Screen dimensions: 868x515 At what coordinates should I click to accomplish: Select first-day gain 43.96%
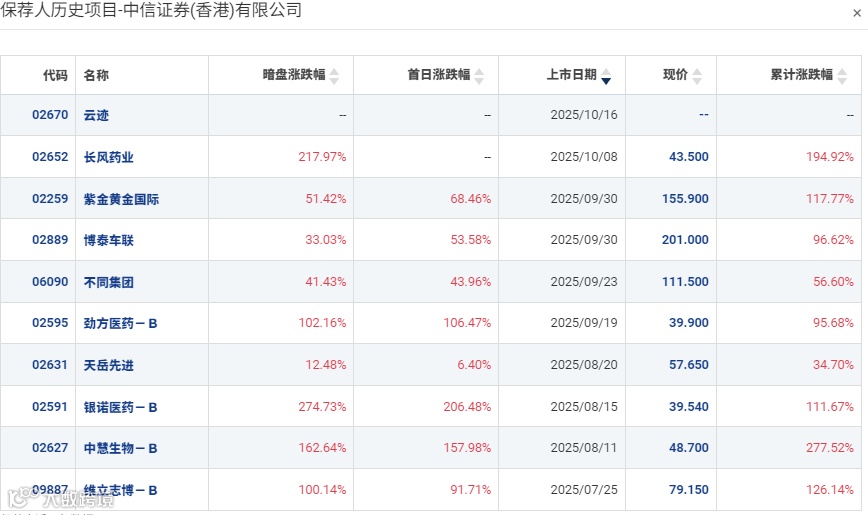coord(471,281)
